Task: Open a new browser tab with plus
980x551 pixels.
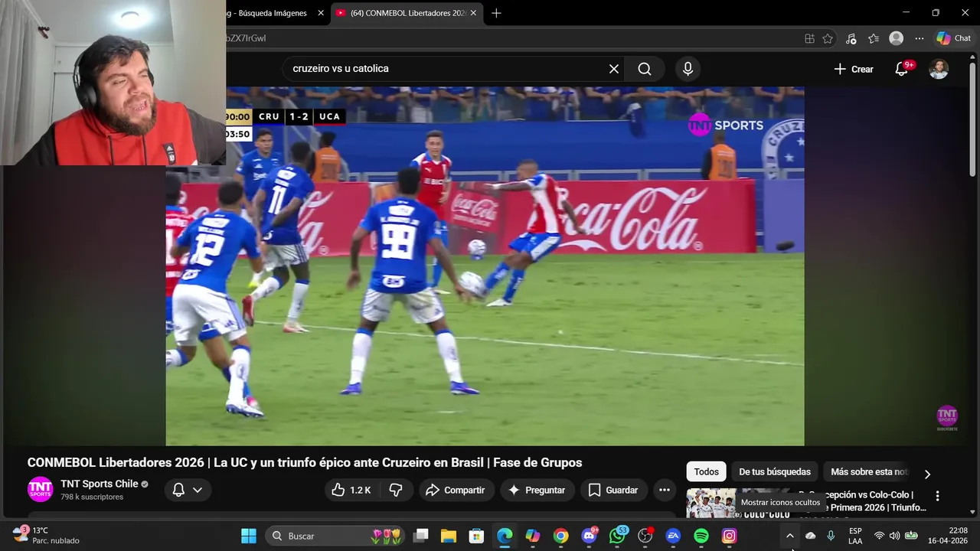Action: click(x=496, y=13)
